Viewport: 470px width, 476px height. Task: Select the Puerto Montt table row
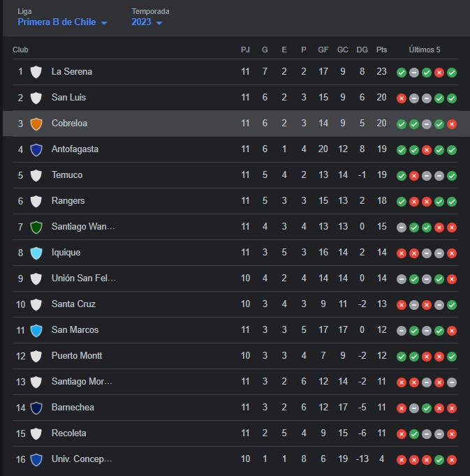[235, 356]
